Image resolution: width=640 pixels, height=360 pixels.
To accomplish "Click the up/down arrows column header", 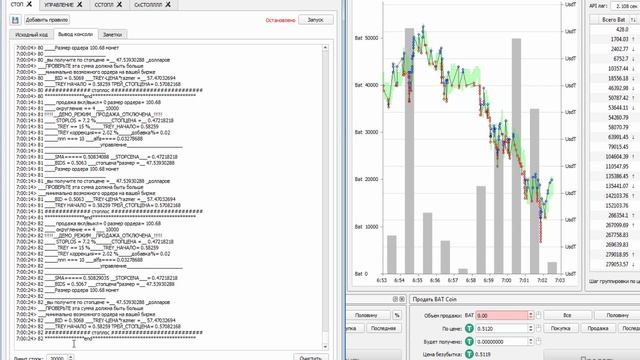I will 633,20.
